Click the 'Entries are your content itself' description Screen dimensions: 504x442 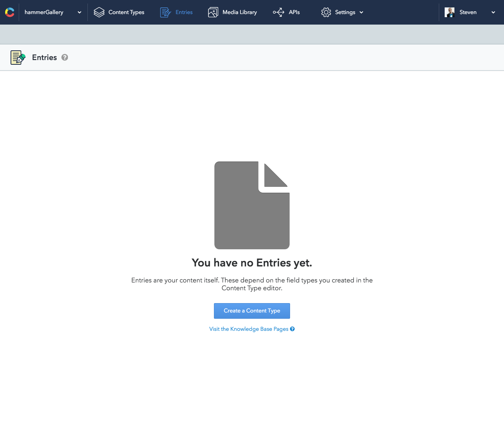point(252,284)
